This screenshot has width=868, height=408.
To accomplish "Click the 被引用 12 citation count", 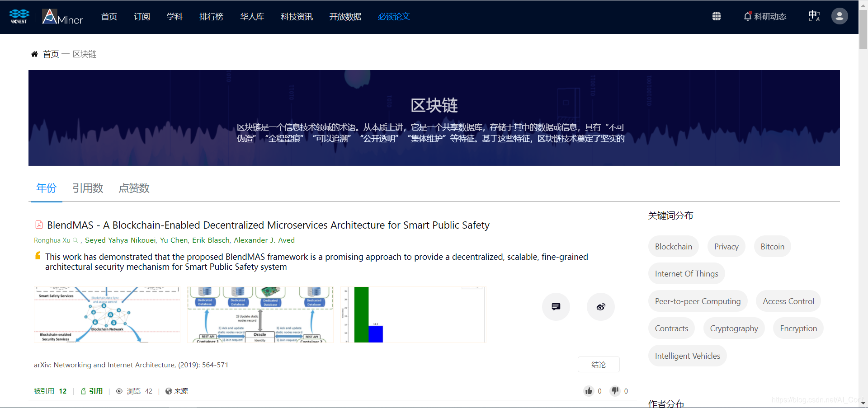I will point(50,391).
